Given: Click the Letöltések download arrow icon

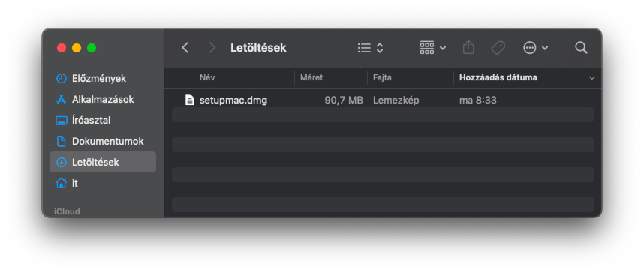Looking at the screenshot, I should 62,163.
